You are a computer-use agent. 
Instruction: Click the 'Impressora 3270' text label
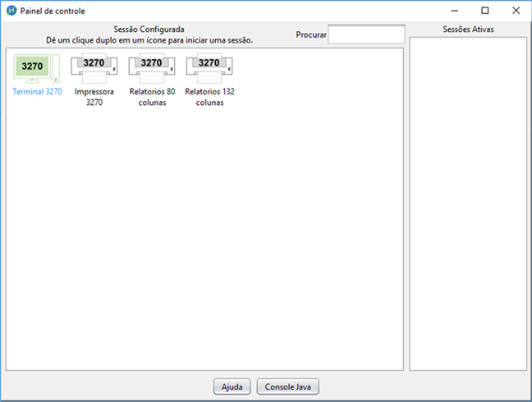(94, 97)
